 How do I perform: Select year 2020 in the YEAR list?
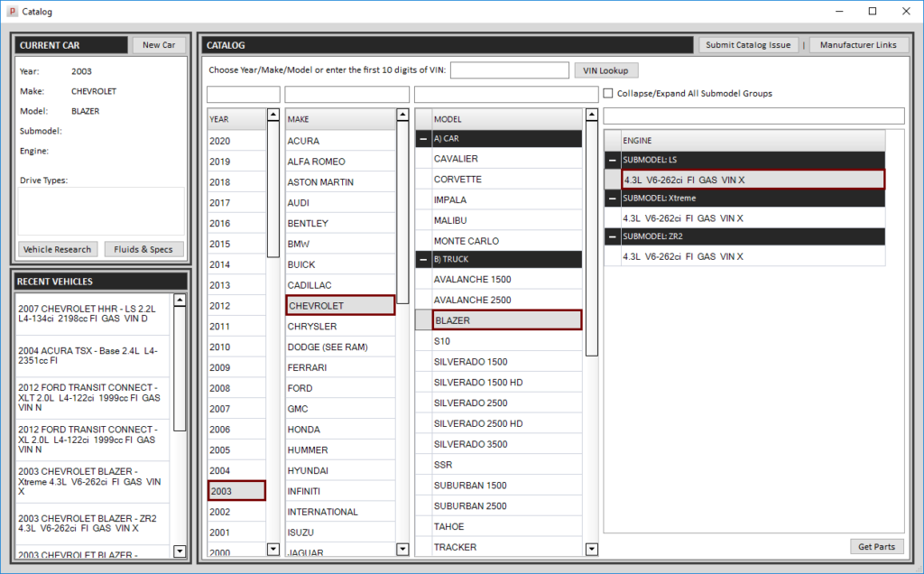(236, 141)
